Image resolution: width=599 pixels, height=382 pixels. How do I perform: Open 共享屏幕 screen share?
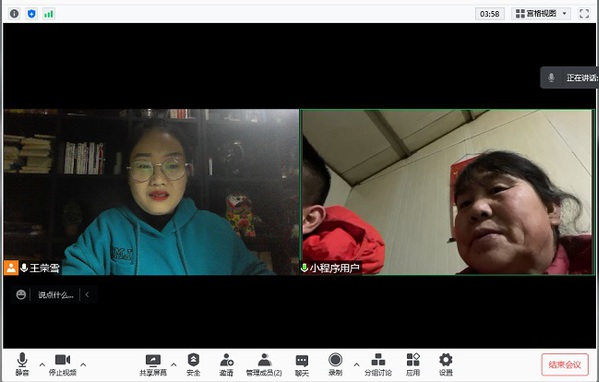pos(153,364)
